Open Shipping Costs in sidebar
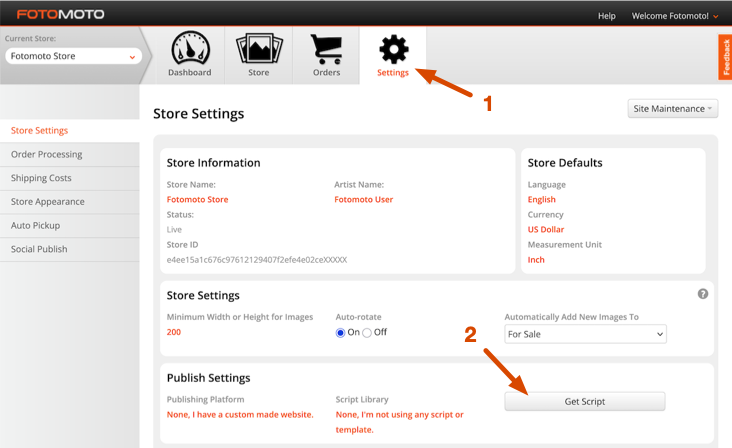 point(70,178)
